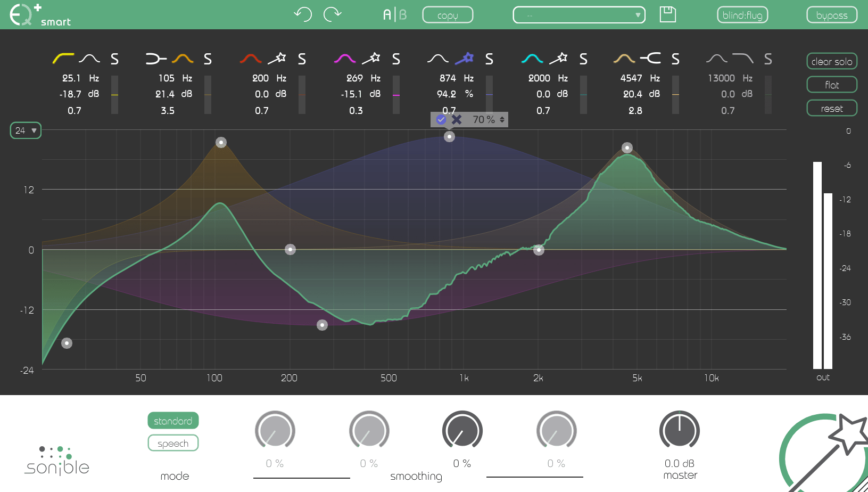This screenshot has width=868, height=492.
Task: Click the 13000 Hz frequency value
Action: pos(721,78)
